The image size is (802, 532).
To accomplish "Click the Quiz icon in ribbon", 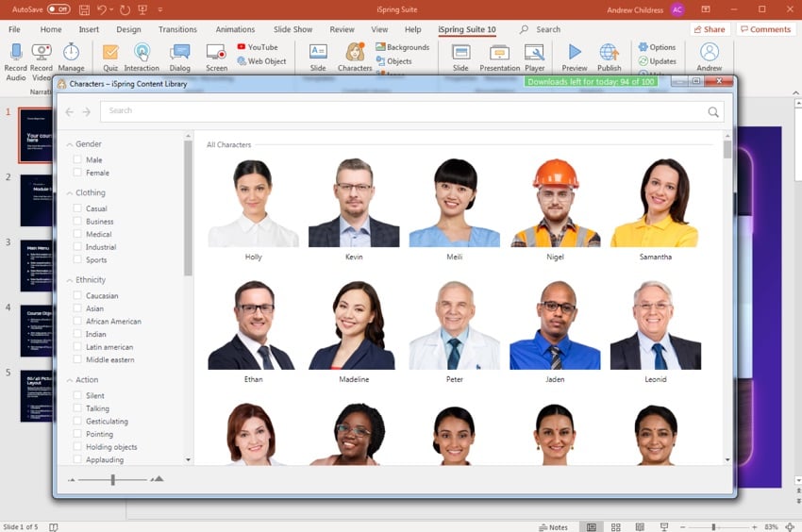I will click(110, 56).
